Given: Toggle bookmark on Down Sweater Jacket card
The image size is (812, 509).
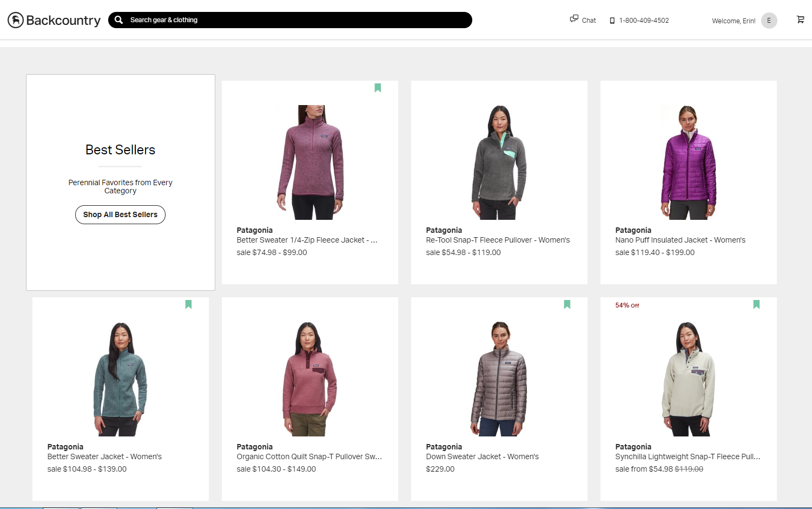Looking at the screenshot, I should (x=567, y=304).
